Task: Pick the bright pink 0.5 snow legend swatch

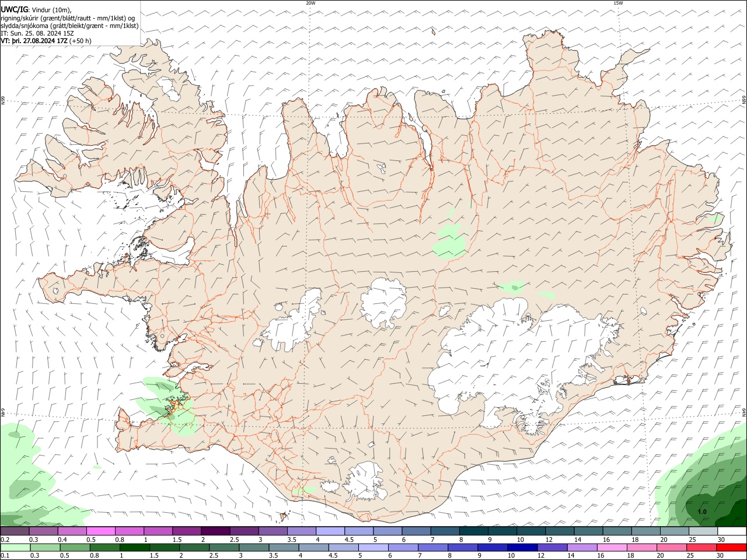Action: pyautogui.click(x=102, y=531)
